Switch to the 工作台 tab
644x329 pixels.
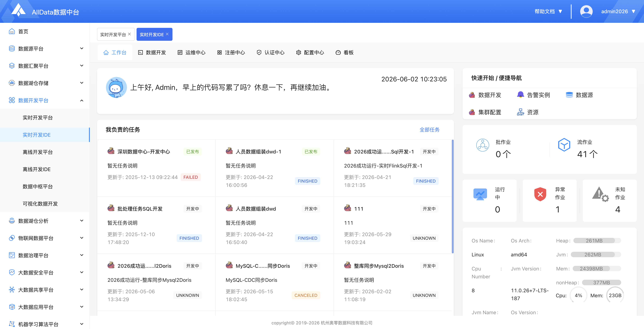[115, 52]
